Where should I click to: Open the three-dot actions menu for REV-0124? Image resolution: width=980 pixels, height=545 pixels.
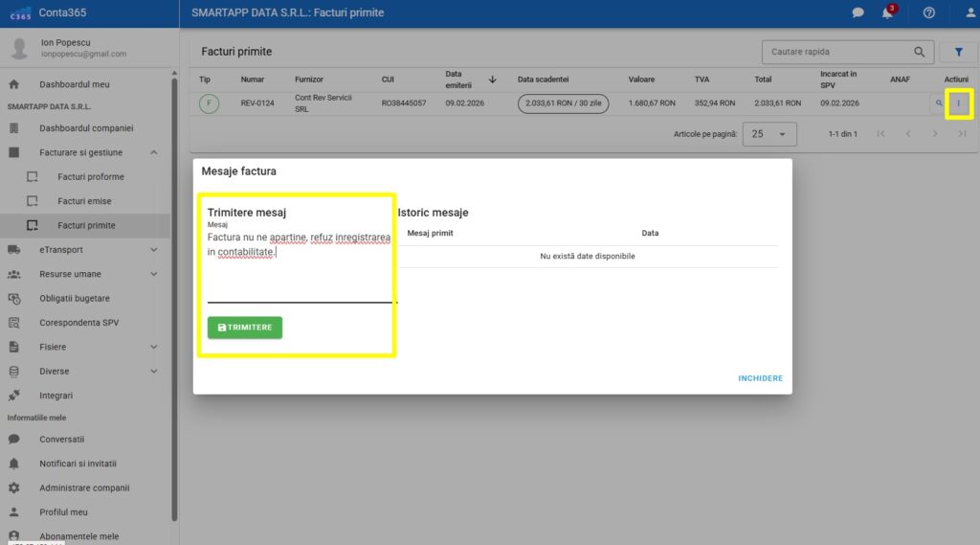pyautogui.click(x=959, y=103)
